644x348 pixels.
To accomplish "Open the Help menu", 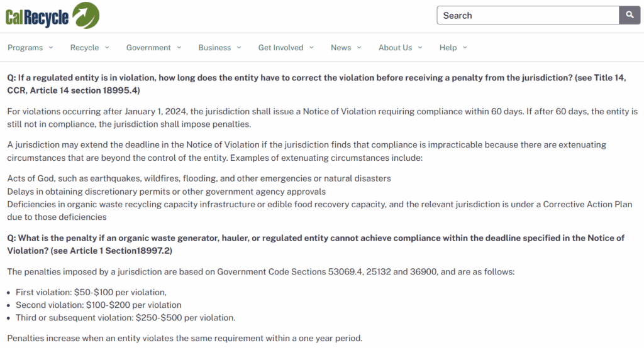I will pyautogui.click(x=448, y=48).
